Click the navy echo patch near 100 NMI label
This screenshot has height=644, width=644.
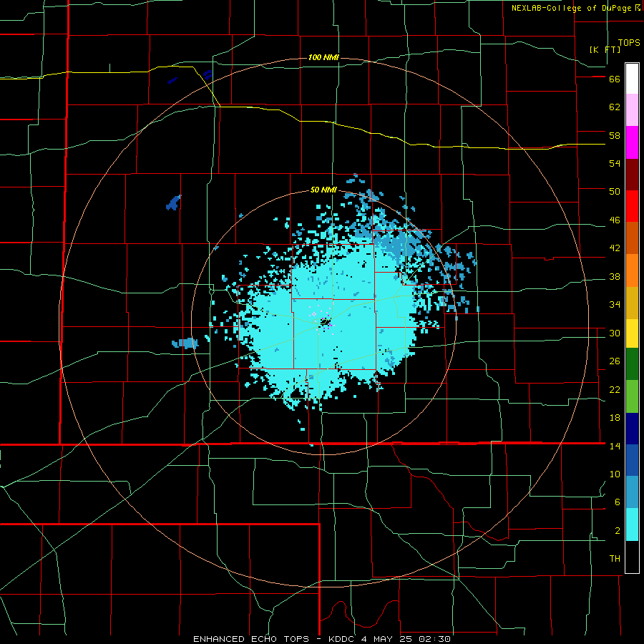click(208, 74)
